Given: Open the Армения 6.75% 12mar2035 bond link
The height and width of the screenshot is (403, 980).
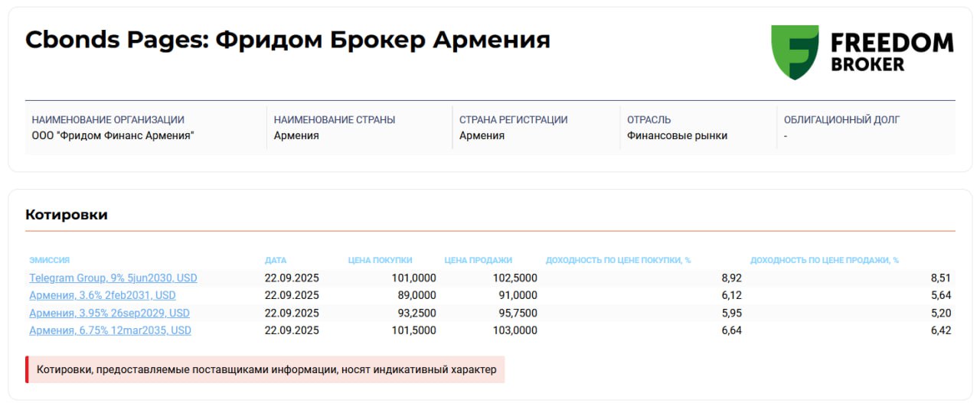Looking at the screenshot, I should click(x=110, y=330).
